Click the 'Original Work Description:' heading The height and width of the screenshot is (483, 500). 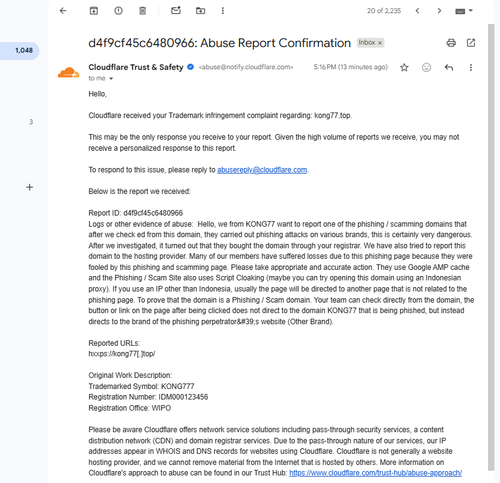coord(130,375)
